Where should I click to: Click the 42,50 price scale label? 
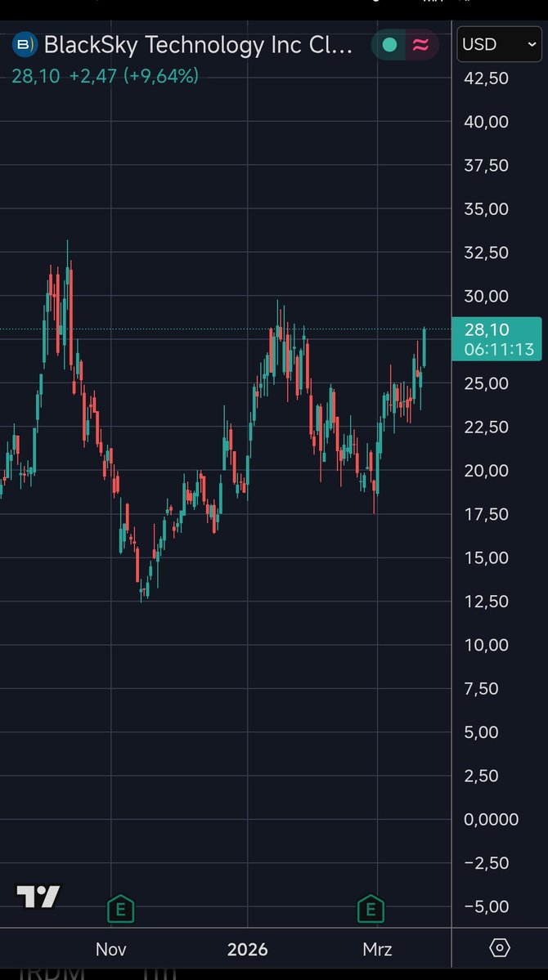(486, 78)
